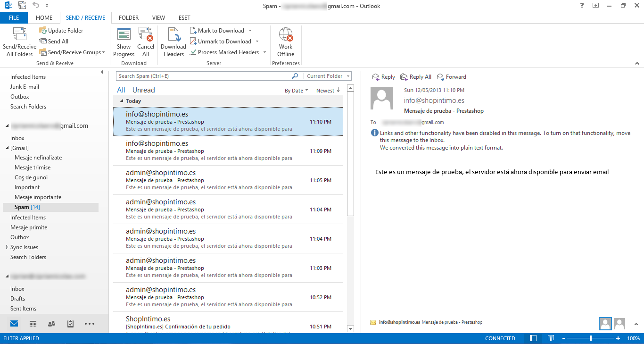644x344 pixels.
Task: Switch to the Mail view in the navigation bar
Action: pos(14,324)
